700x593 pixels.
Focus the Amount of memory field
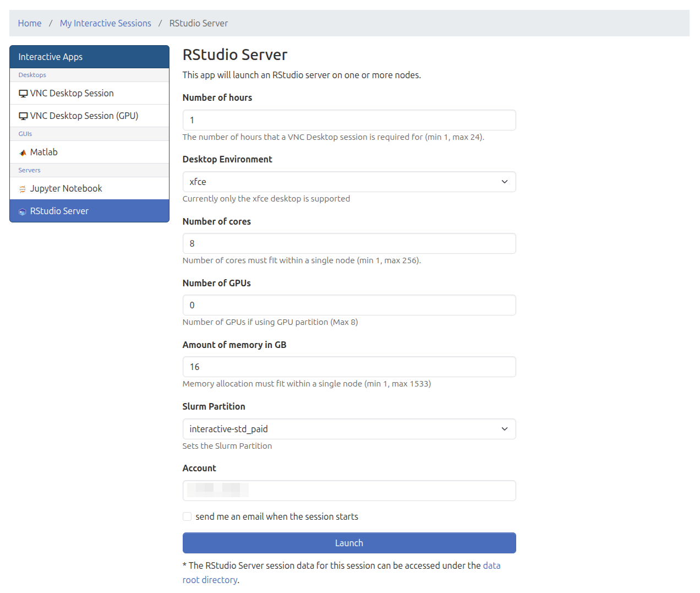[349, 367]
